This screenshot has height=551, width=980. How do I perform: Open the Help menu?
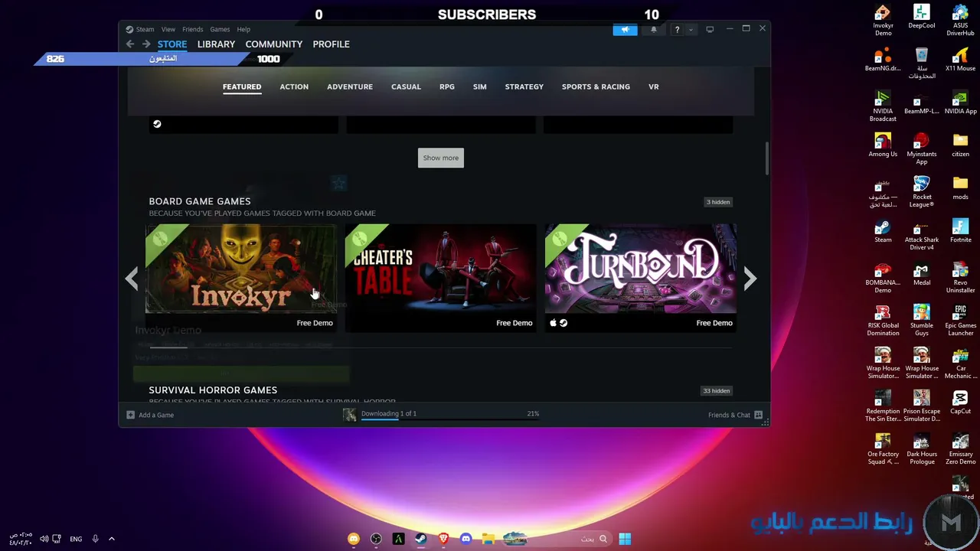[x=243, y=29]
